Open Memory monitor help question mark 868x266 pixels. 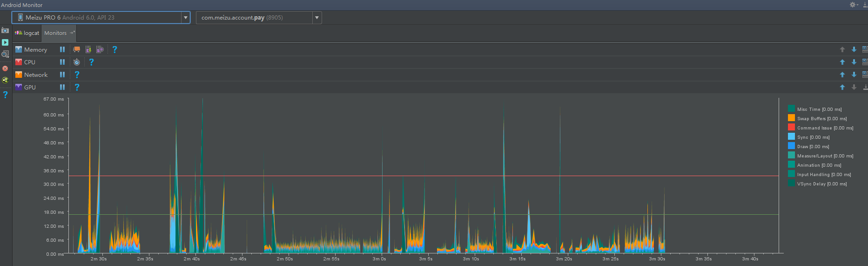(x=114, y=49)
